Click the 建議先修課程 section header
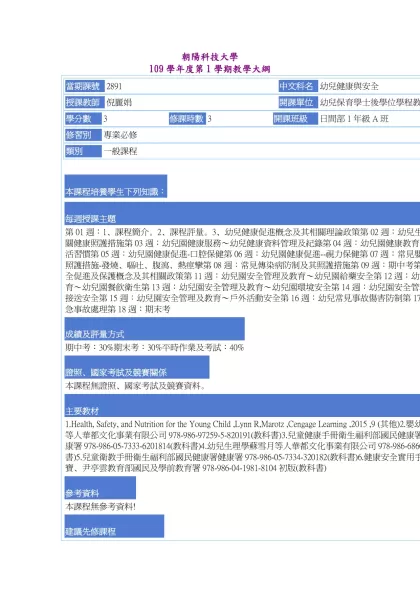Screen dimensions: 420x593 pos(114,526)
